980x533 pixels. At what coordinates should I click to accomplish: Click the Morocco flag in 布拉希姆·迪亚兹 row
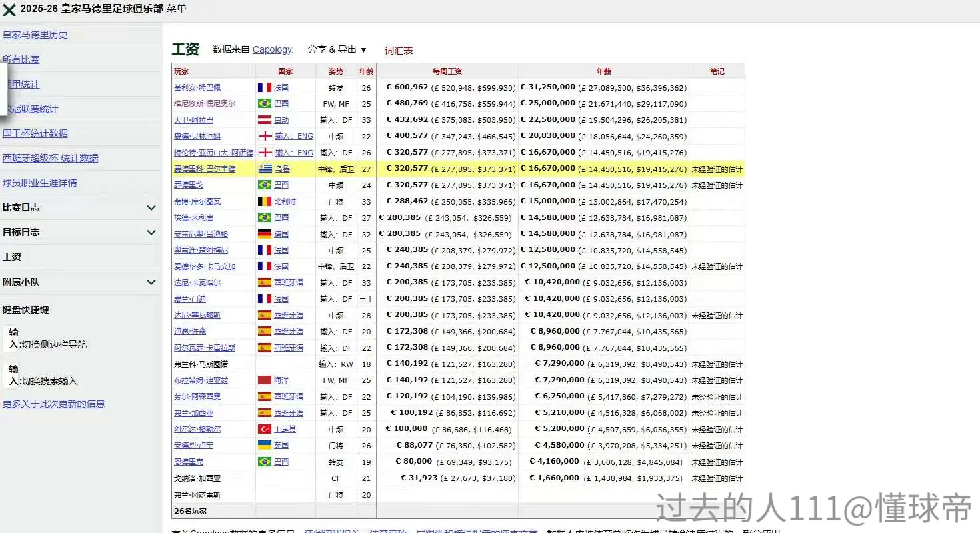pyautogui.click(x=265, y=380)
